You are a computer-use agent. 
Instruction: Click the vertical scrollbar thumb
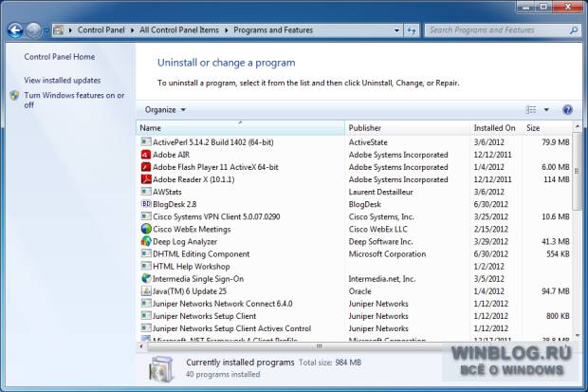(x=578, y=171)
